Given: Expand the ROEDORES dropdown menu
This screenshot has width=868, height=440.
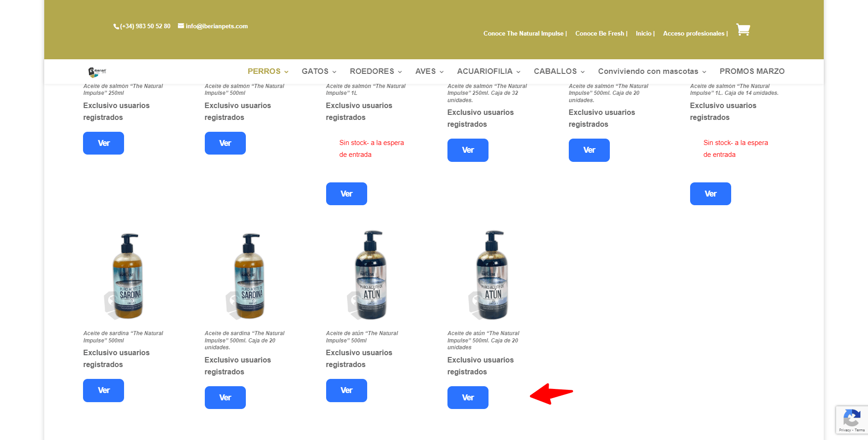Looking at the screenshot, I should tap(376, 71).
